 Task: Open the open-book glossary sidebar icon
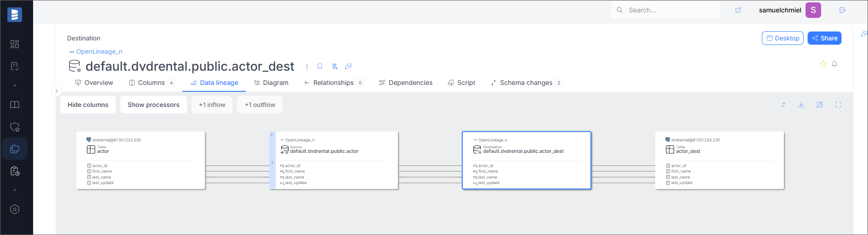point(15,105)
